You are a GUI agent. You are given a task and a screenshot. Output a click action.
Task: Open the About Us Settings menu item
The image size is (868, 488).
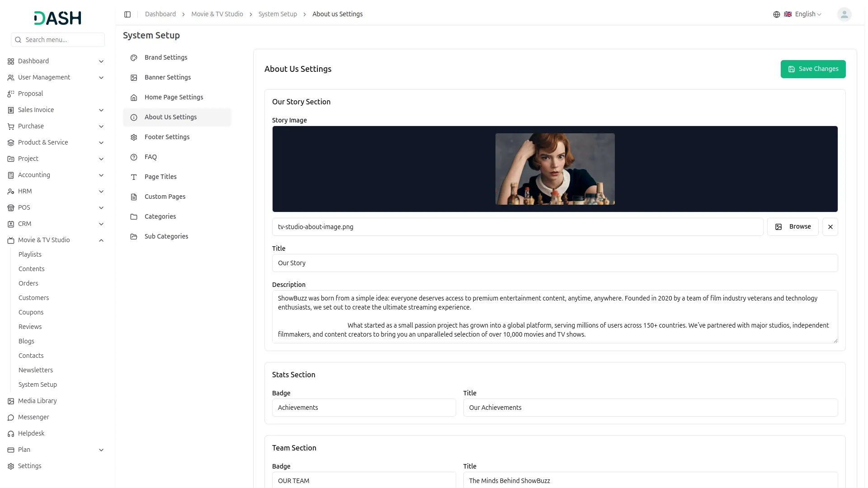[170, 117]
